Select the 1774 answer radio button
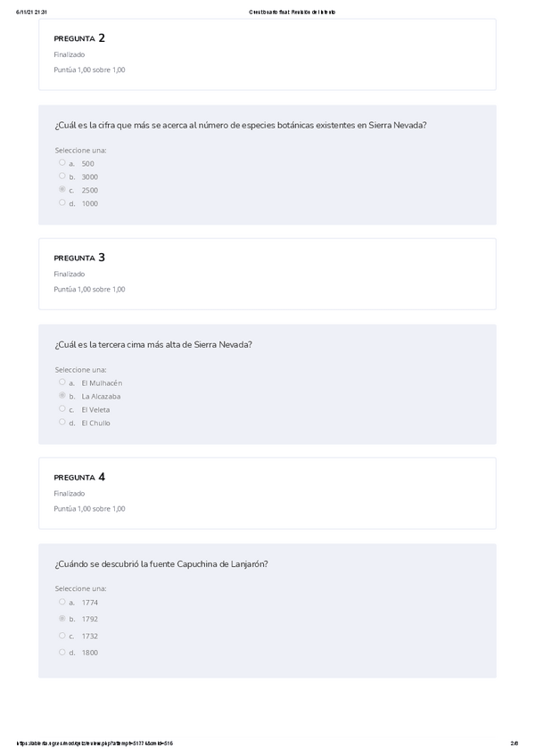The width and height of the screenshot is (535, 756). (x=62, y=602)
